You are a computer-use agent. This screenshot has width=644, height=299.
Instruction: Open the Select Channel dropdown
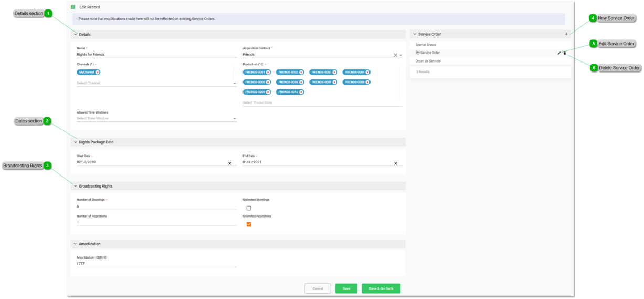click(x=234, y=84)
